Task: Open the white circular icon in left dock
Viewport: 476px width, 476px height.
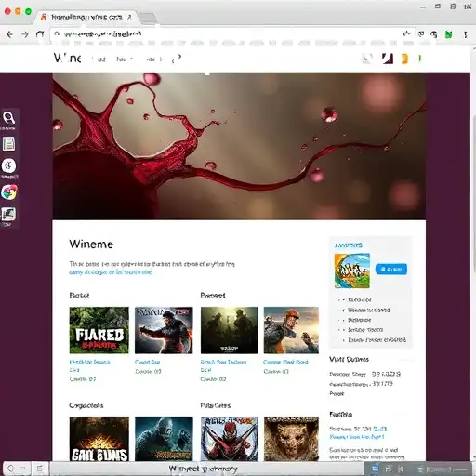Action: point(8,165)
